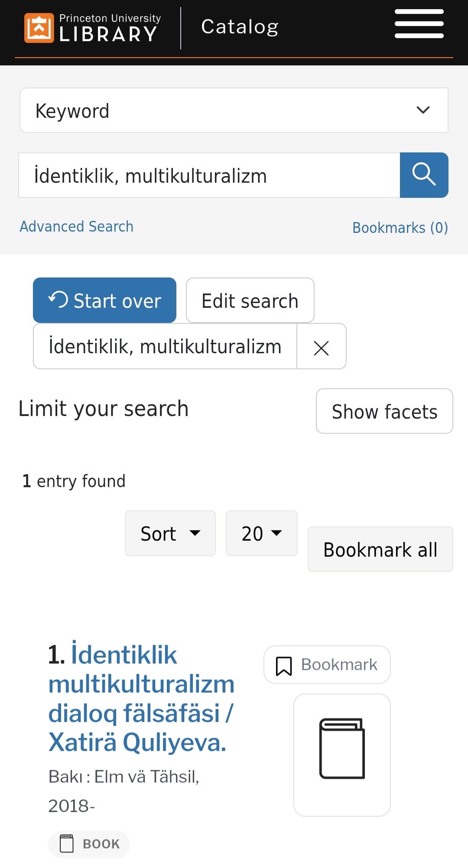The image size is (468, 868).
Task: Click the Princeton University Library logo
Action: coord(92,28)
